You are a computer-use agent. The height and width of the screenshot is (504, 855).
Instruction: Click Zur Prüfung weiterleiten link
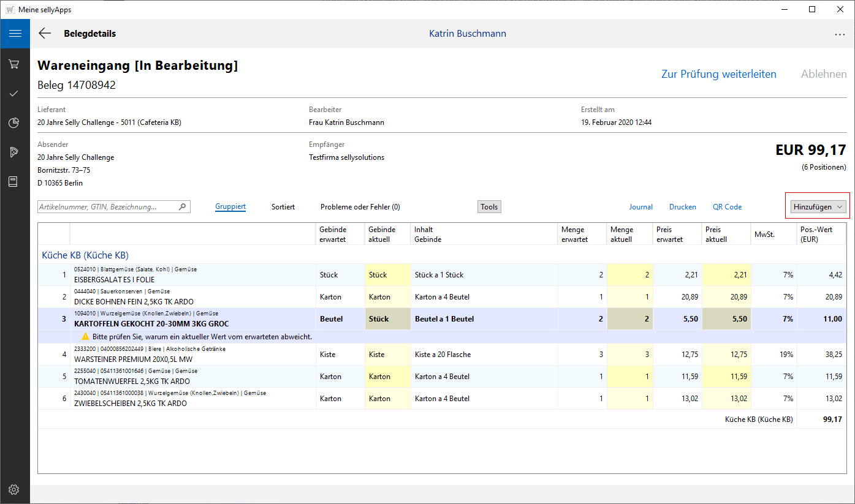pos(718,74)
